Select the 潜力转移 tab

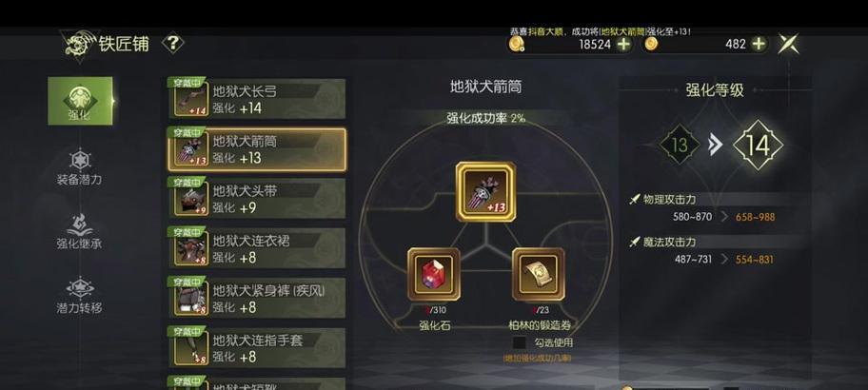(x=79, y=296)
